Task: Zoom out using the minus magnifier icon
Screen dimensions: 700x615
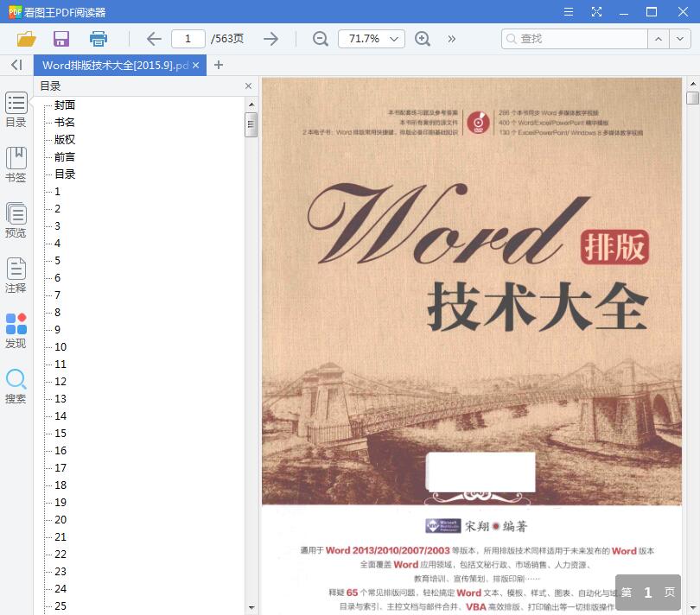Action: (x=320, y=39)
